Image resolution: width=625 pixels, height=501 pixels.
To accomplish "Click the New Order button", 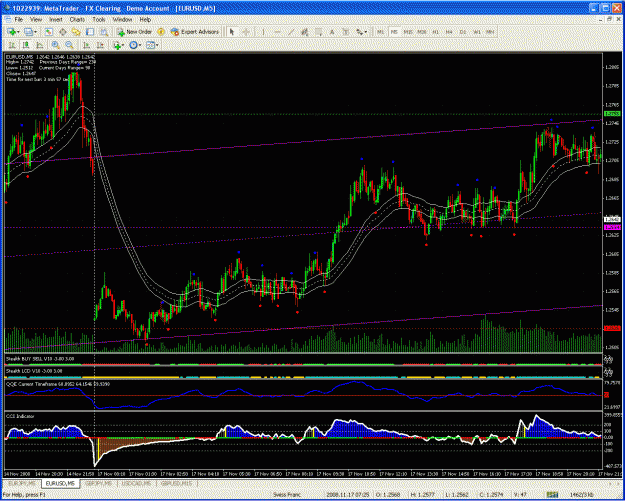I will [134, 32].
